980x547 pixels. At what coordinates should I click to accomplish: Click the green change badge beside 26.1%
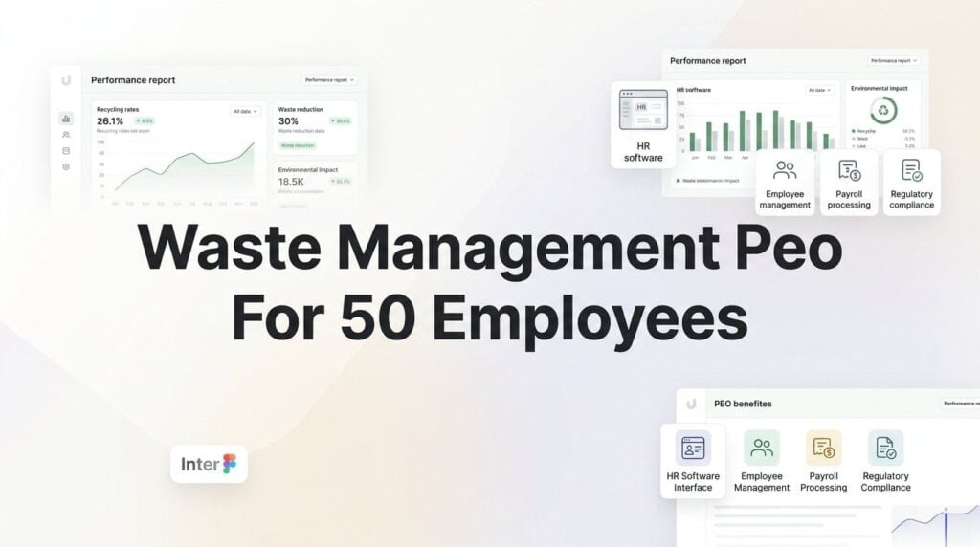click(x=145, y=121)
